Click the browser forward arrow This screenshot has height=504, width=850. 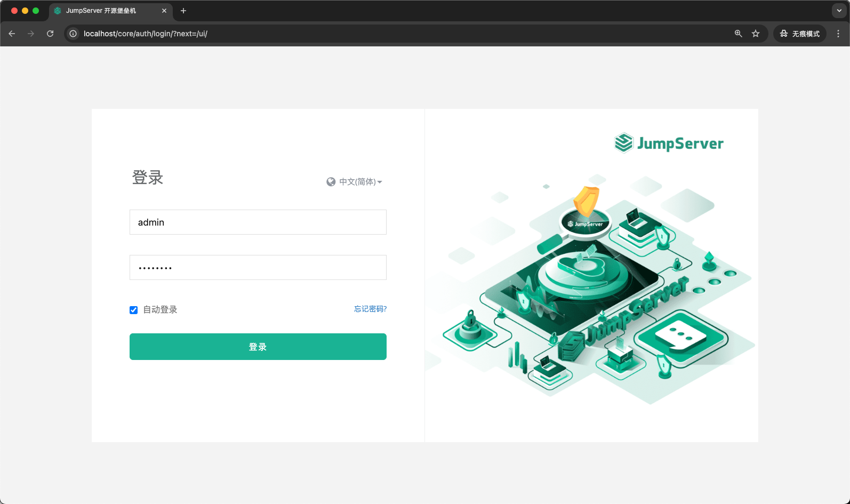pyautogui.click(x=31, y=34)
